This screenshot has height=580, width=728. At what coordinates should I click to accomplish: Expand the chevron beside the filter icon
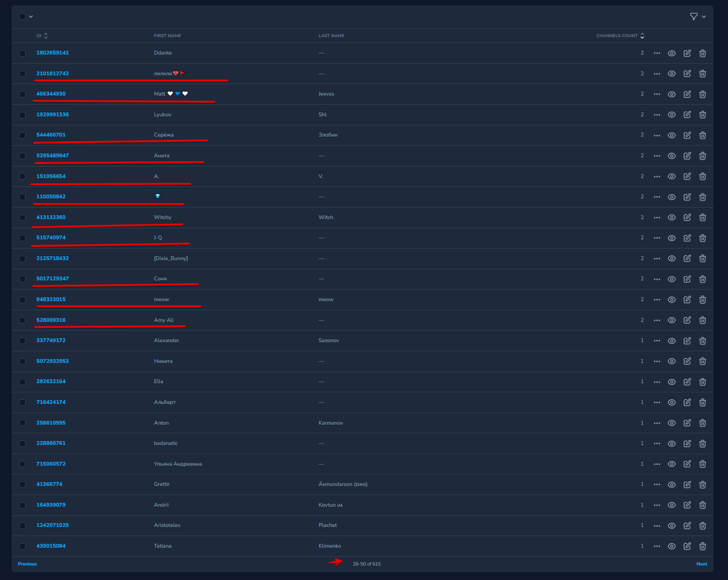click(704, 16)
